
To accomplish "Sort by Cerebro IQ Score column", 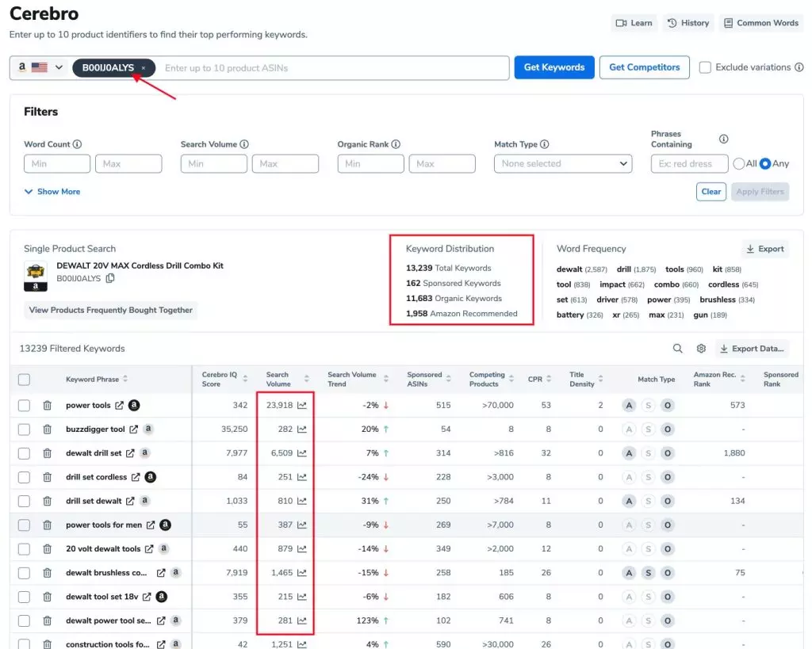I will (220, 380).
